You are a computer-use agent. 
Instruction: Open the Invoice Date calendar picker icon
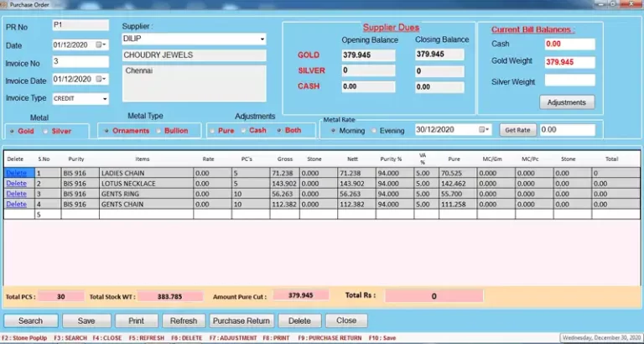[x=99, y=79]
